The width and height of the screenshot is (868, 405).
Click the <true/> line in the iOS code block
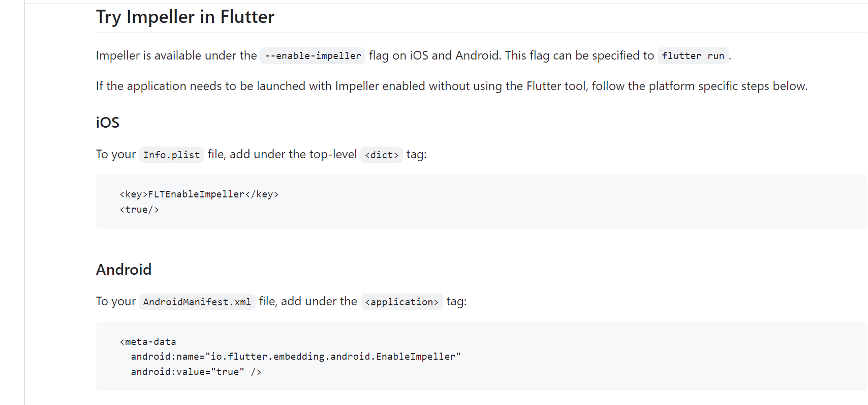139,210
